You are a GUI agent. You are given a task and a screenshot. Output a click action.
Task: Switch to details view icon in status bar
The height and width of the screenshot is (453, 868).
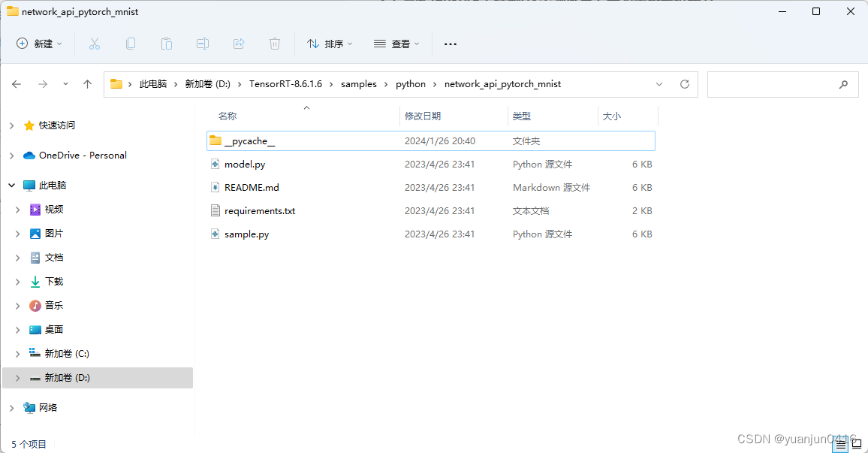[x=841, y=445]
